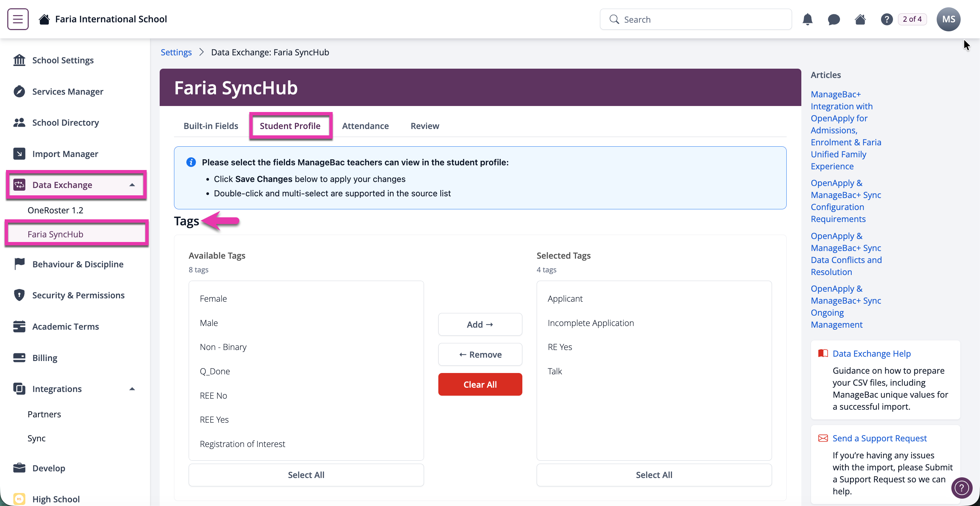
Task: Open the Send a Support Request link
Action: coord(880,438)
